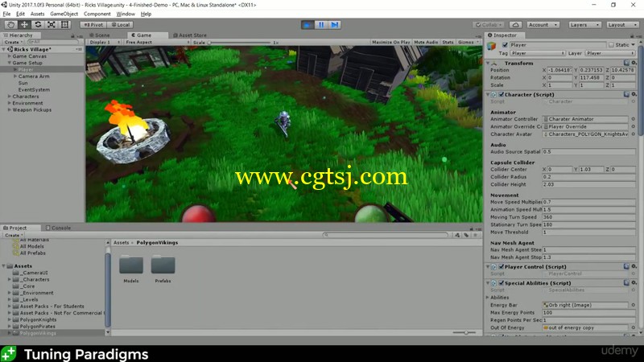This screenshot has height=362, width=644.
Task: Select the Rect transform tool
Action: pos(65,25)
